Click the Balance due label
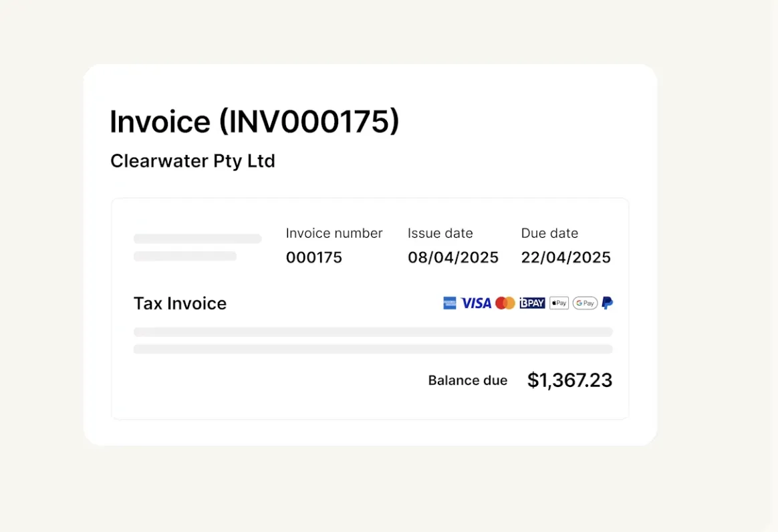Screen dimensions: 778x532 (468, 381)
